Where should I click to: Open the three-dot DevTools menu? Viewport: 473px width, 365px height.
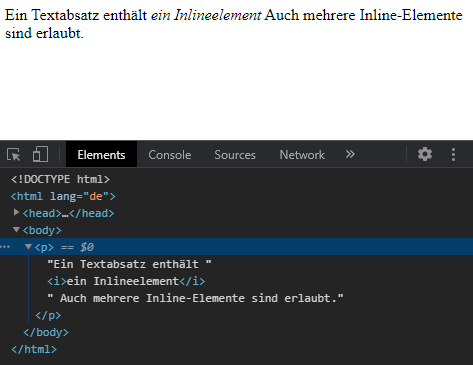(453, 155)
